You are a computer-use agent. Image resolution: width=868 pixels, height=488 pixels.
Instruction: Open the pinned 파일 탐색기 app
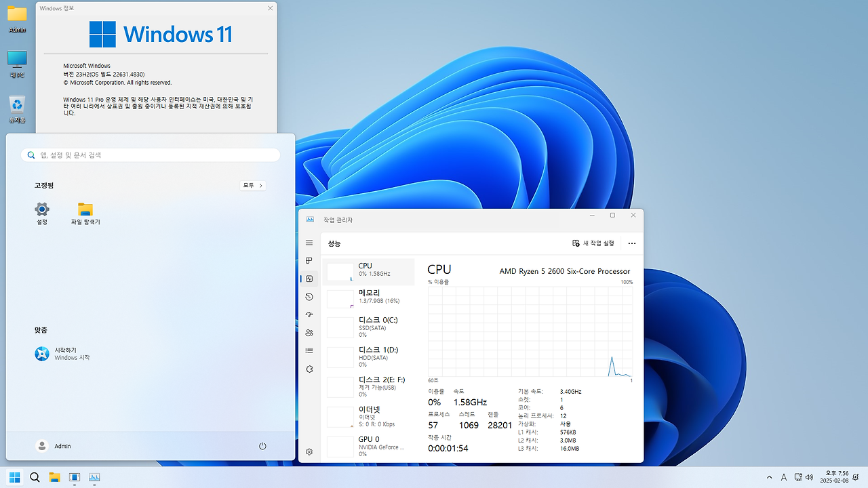click(85, 213)
